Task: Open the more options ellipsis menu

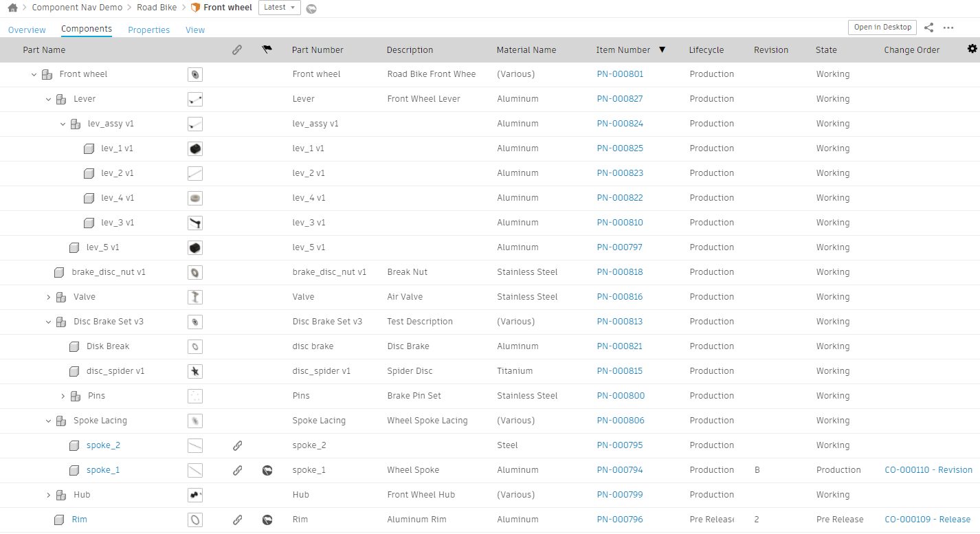Action: [x=948, y=27]
